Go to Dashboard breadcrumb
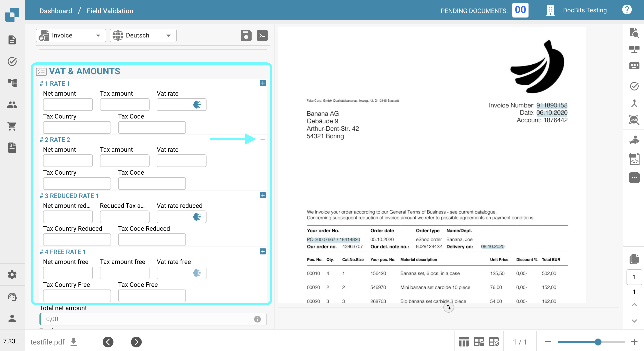 point(56,11)
